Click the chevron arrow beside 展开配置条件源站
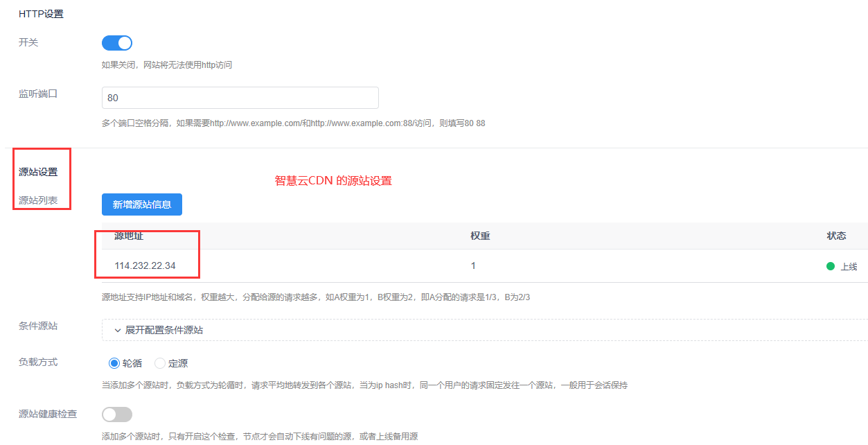The image size is (868, 445). [x=118, y=330]
